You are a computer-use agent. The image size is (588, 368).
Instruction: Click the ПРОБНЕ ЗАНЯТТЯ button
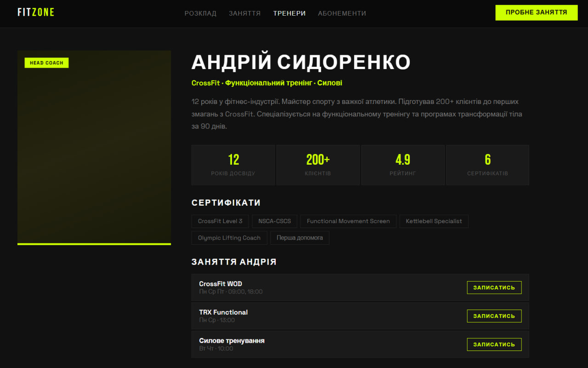coord(536,12)
